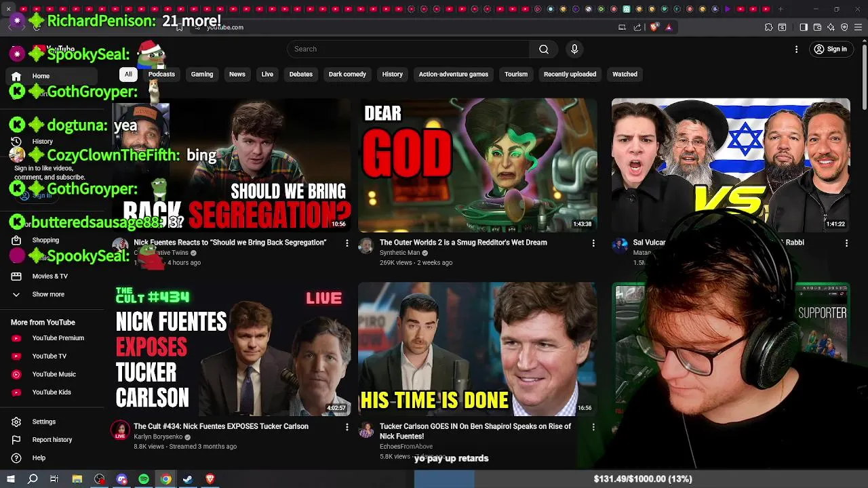Click the share page icon in address bar
The width and height of the screenshot is (868, 488).
click(x=637, y=27)
